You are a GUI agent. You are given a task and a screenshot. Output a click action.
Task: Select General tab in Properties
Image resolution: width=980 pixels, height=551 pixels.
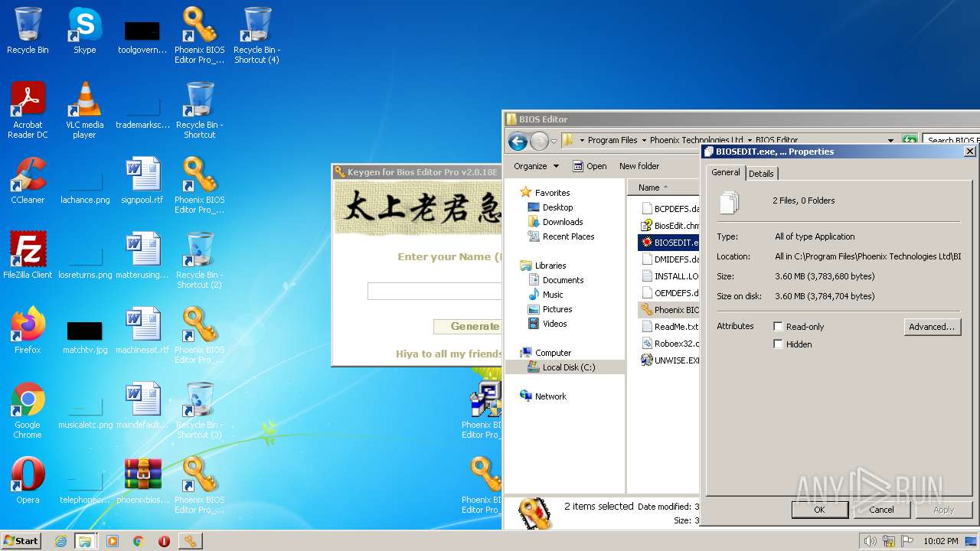726,172
